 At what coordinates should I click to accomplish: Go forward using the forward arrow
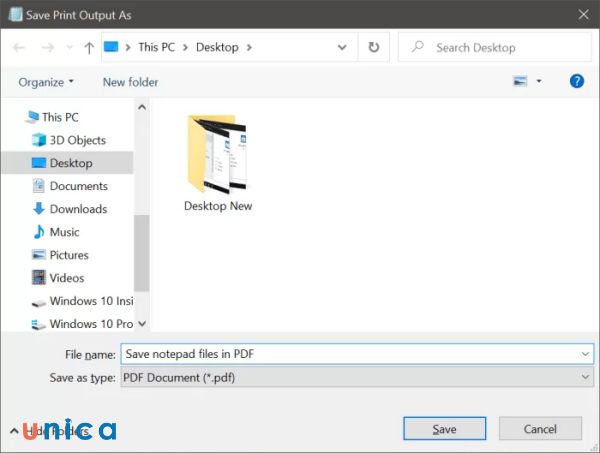[x=47, y=47]
